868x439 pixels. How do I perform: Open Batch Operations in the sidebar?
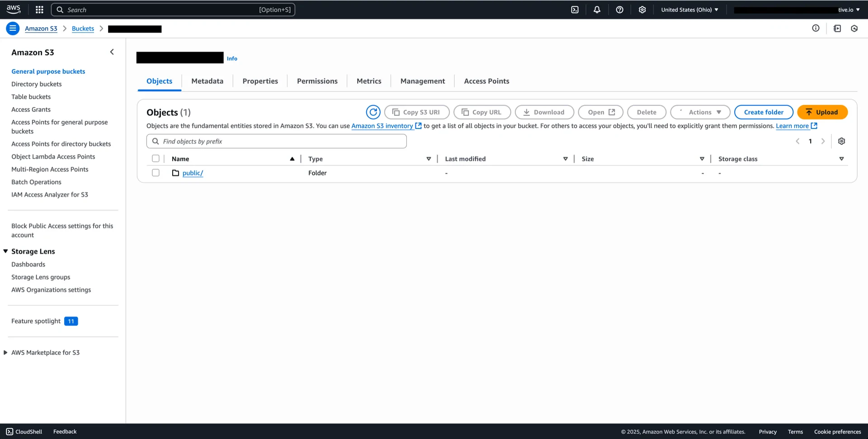click(x=36, y=182)
